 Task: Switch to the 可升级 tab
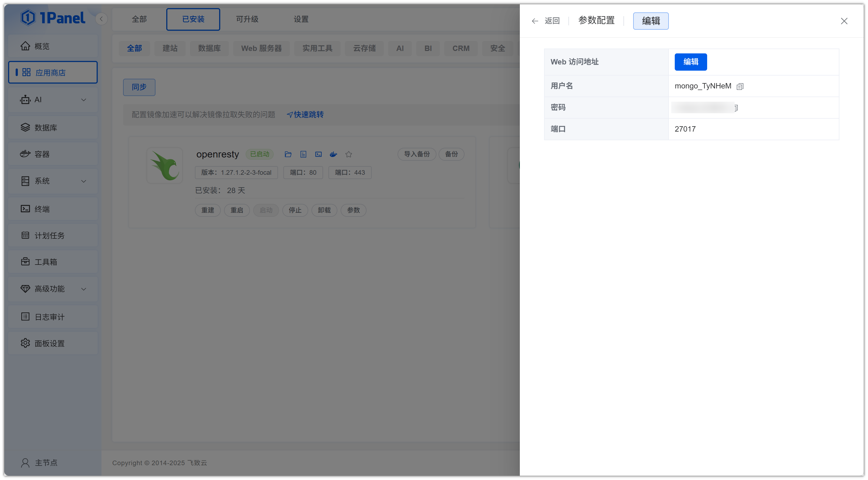(247, 19)
